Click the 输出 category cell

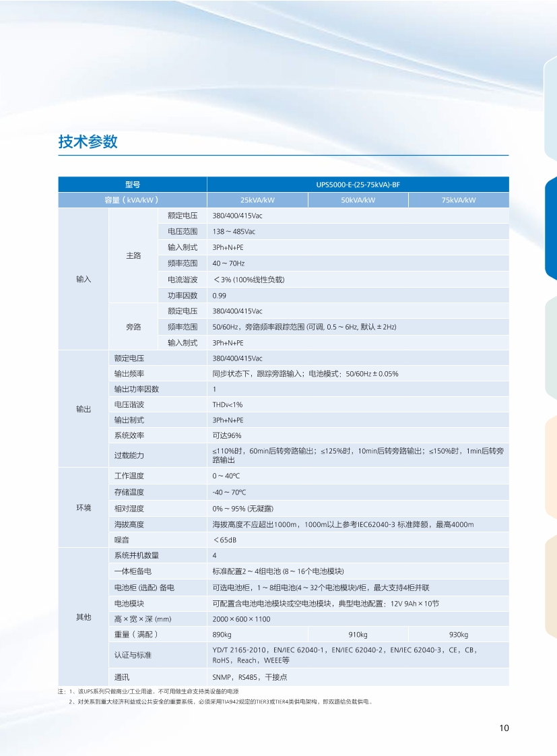click(x=84, y=409)
